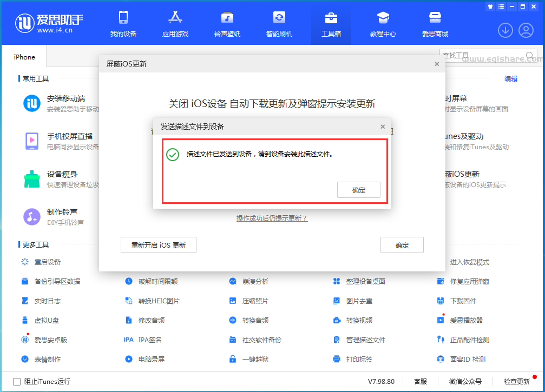Open 应用游戏 apps and games section
Viewport: 545px width, 392px height.
click(175, 24)
